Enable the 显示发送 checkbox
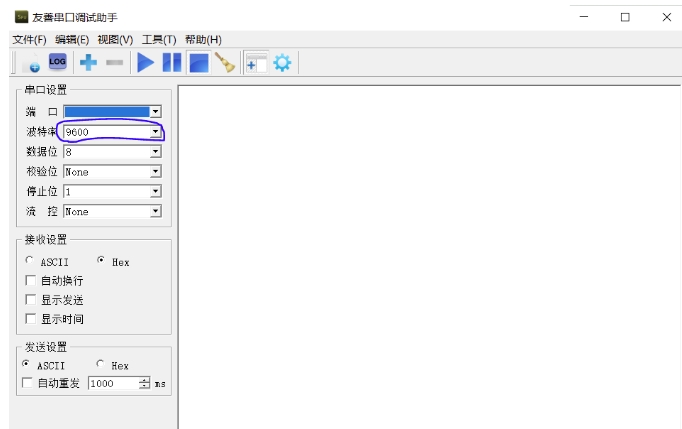This screenshot has width=682, height=429. coord(30,299)
